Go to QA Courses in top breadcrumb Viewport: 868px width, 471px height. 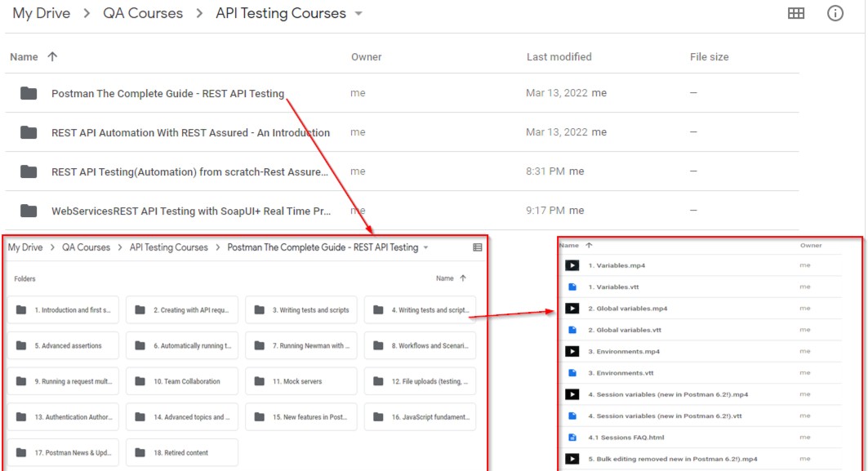click(x=143, y=13)
